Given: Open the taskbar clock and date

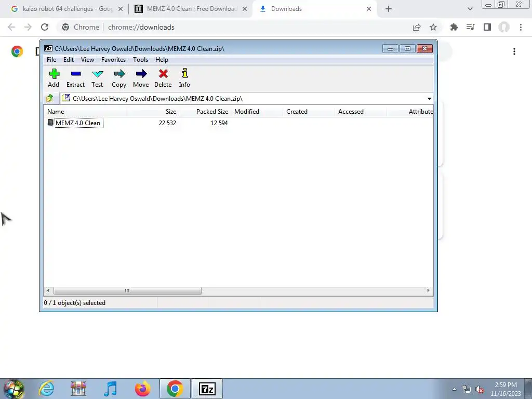Looking at the screenshot, I should 506,389.
